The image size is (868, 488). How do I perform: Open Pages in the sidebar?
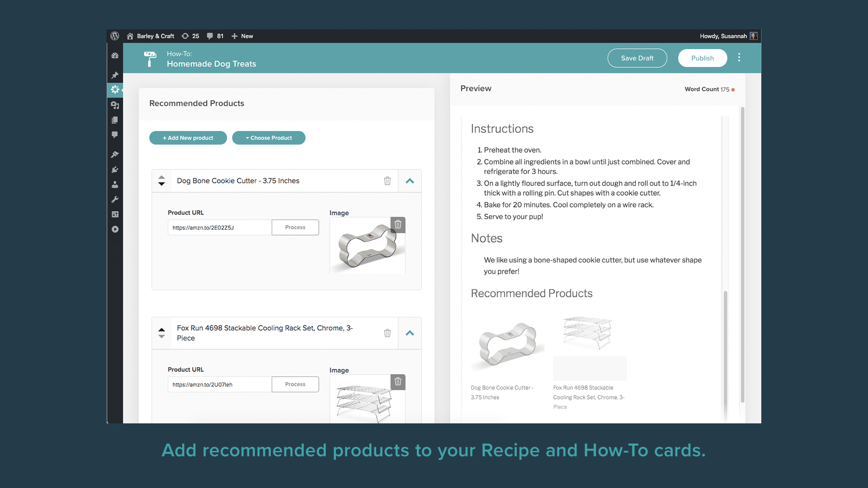[x=115, y=120]
